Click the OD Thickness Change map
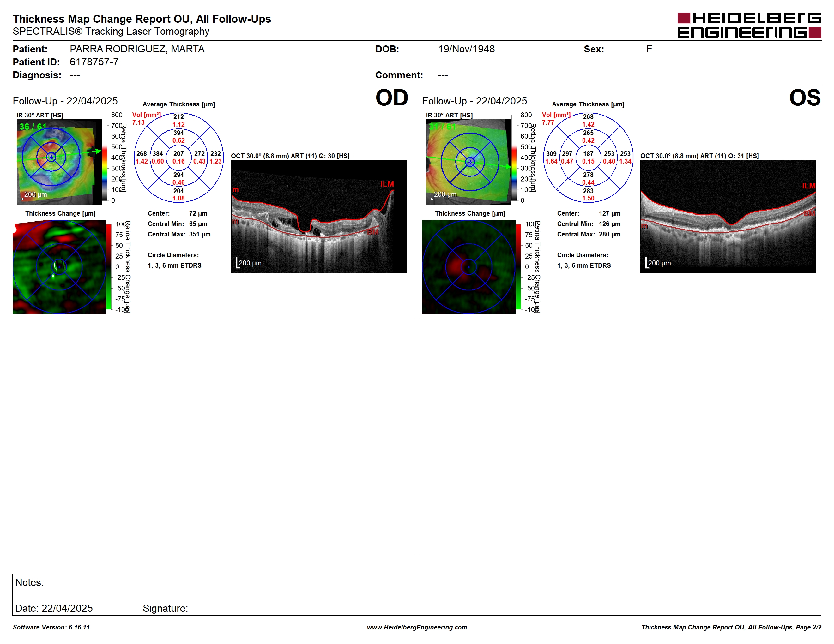Screen dimensions: 834x644 pyautogui.click(x=59, y=267)
